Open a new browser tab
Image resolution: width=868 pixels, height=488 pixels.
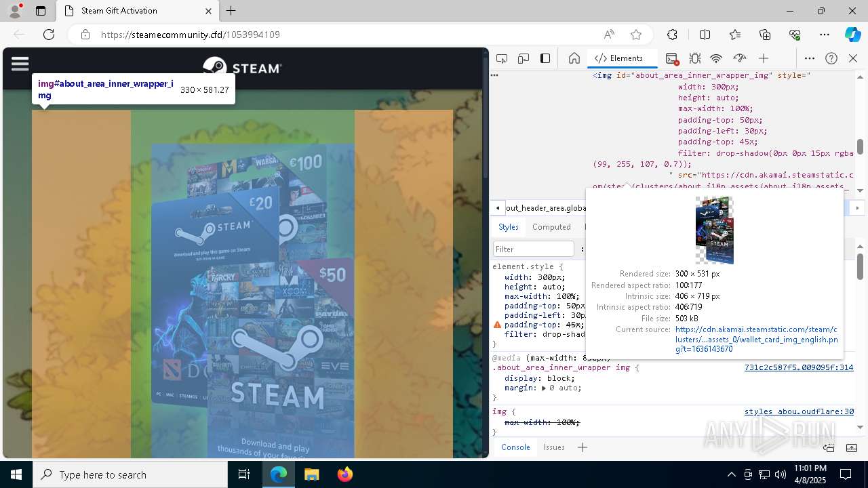pyautogui.click(x=231, y=11)
